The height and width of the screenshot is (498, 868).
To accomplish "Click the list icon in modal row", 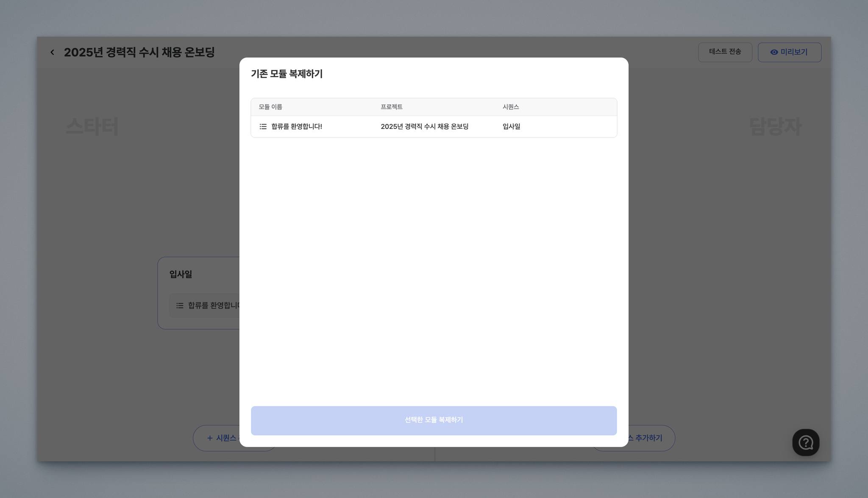I will point(263,126).
